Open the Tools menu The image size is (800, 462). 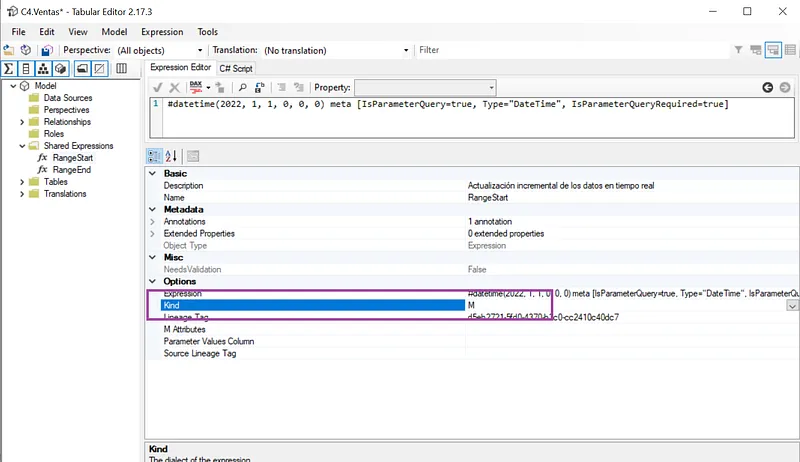208,32
